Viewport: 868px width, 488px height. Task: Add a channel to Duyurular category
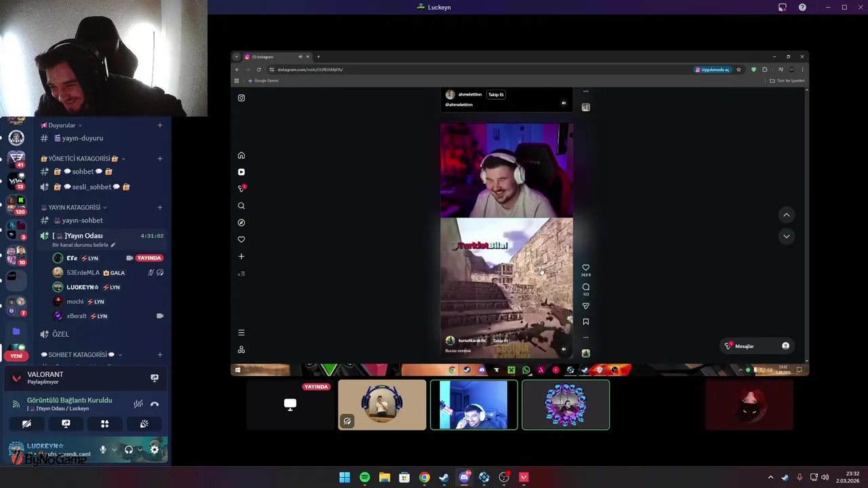160,125
